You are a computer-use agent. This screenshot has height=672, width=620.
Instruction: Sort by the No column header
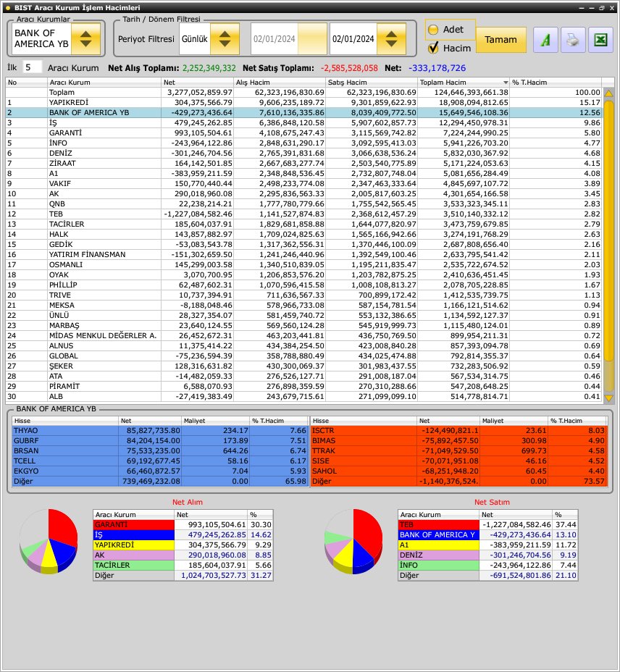tap(27, 83)
